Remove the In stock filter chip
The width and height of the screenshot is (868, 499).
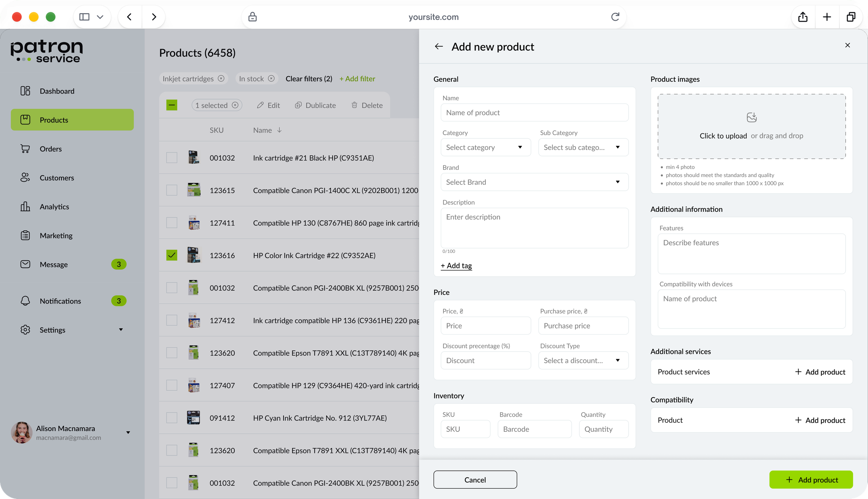(271, 78)
